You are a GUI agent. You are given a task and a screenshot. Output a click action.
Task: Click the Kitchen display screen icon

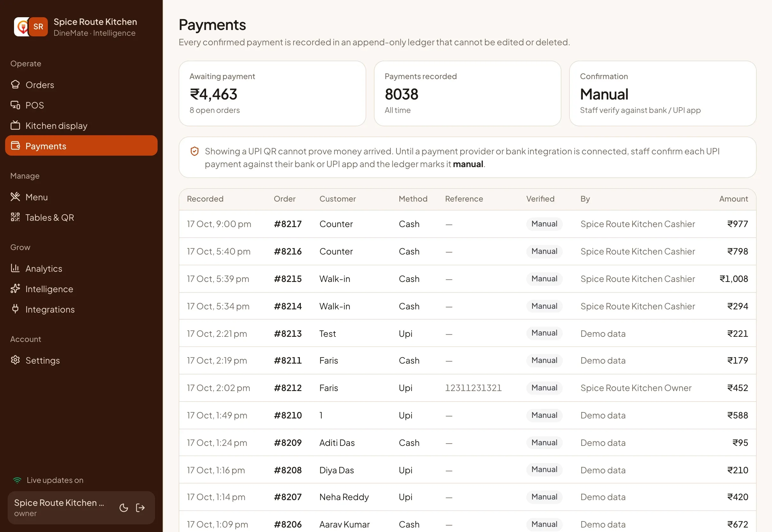15,126
